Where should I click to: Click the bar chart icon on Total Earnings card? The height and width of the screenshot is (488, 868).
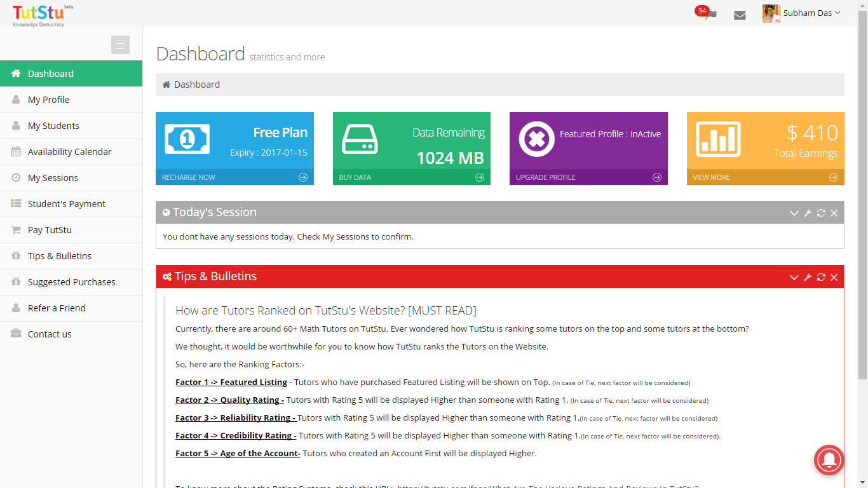point(719,139)
